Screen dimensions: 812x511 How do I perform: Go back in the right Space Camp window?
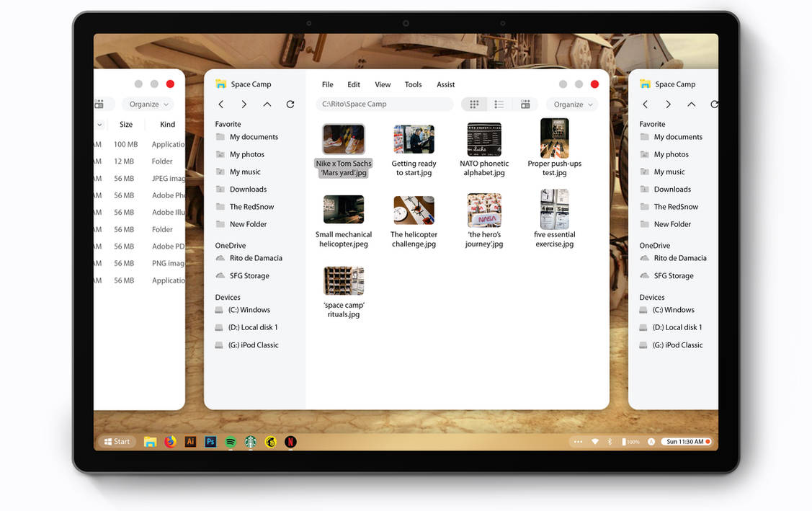point(646,105)
